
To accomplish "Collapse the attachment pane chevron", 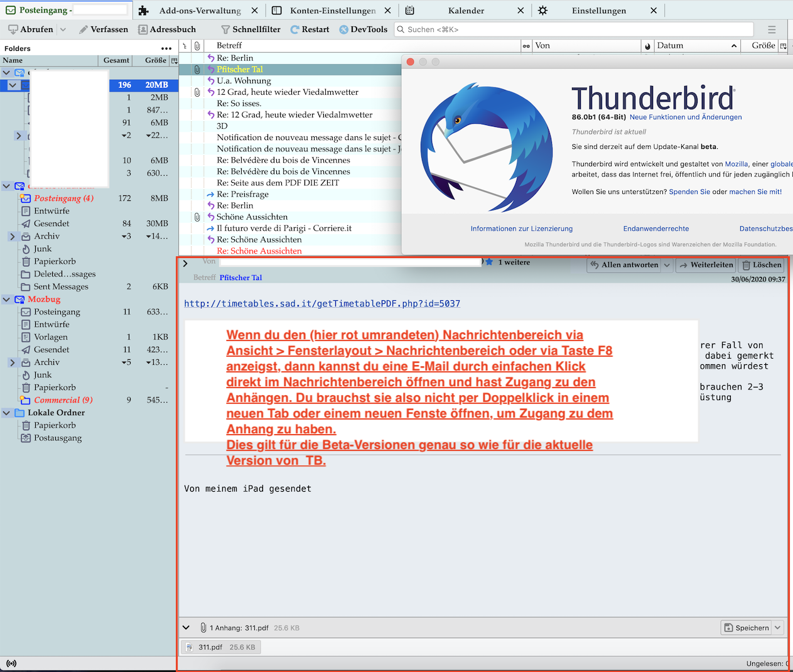I will coord(186,627).
